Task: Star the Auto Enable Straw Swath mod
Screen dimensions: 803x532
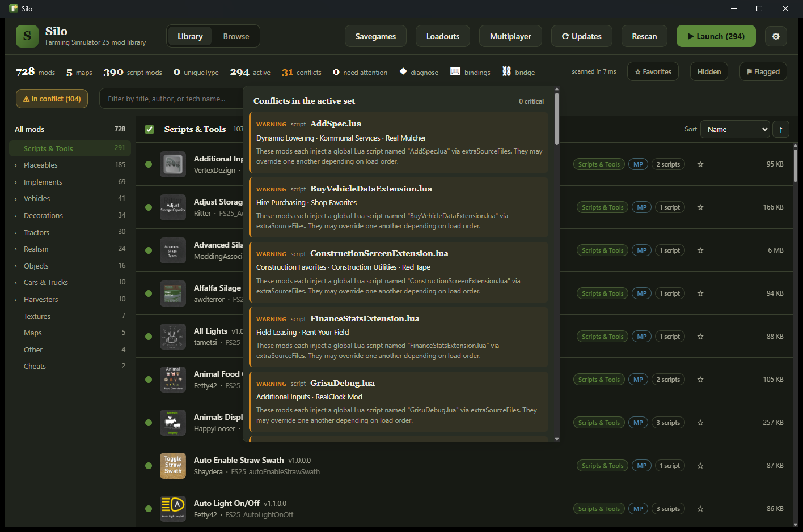Action: (700, 466)
